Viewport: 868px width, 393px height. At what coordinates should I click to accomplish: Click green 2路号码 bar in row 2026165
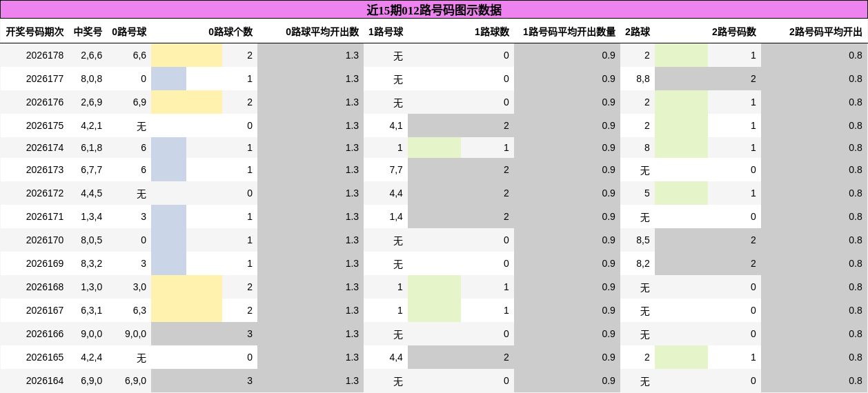coord(681,357)
